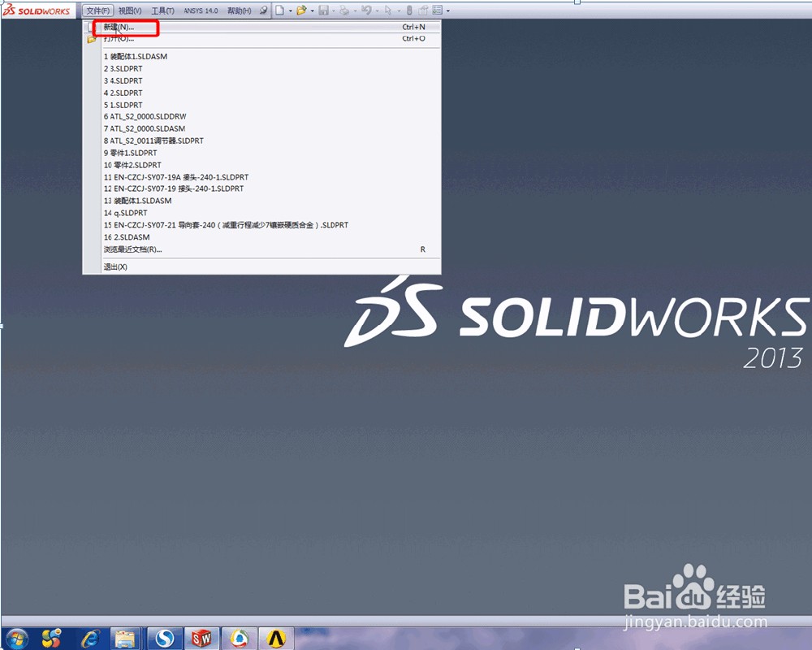Open recent file 1 装配体1.SLDASM
The image size is (812, 650).
[261, 57]
